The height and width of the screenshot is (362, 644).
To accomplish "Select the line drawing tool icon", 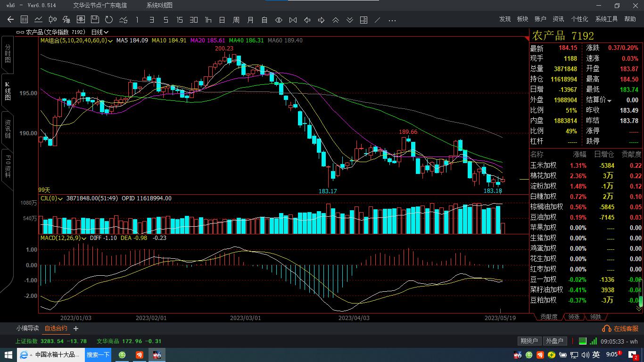I will (x=377, y=20).
